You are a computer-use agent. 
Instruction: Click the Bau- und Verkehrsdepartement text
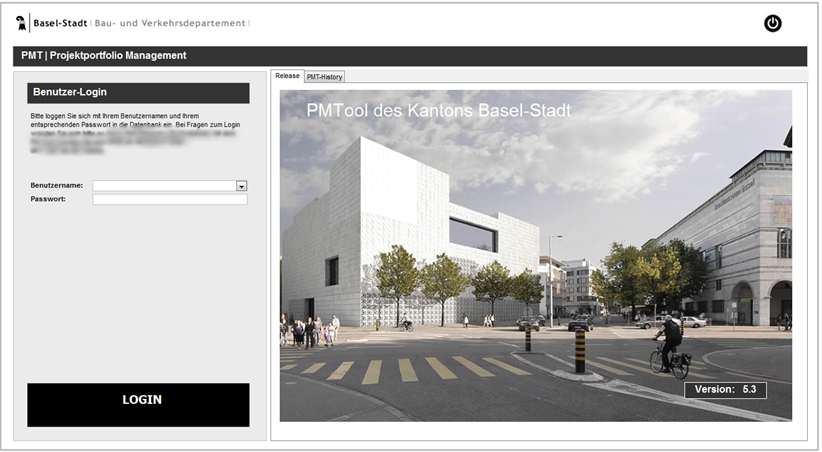point(170,22)
